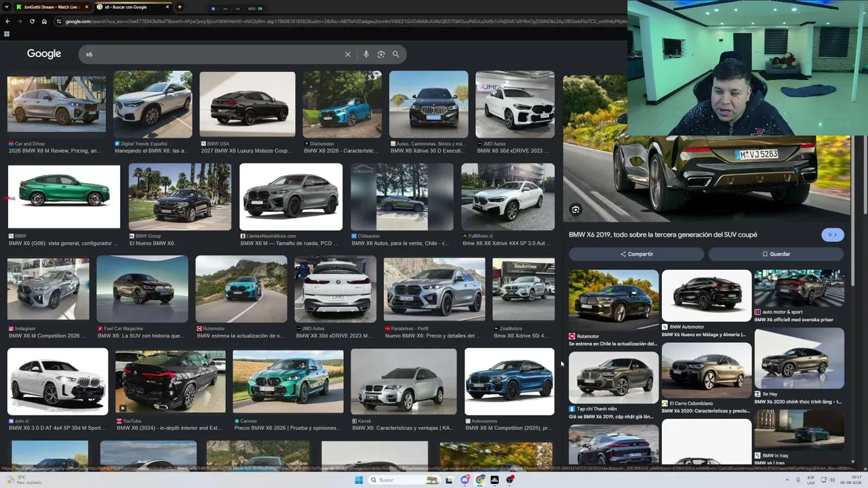
Task: Start a voice search with the microphone
Action: (366, 54)
